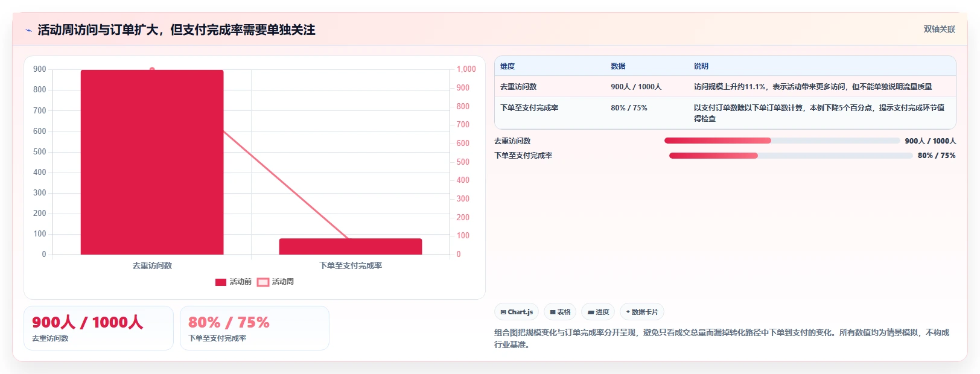Click the table cell '80% / 75%'
Image resolution: width=980 pixels, height=374 pixels.
(629, 108)
